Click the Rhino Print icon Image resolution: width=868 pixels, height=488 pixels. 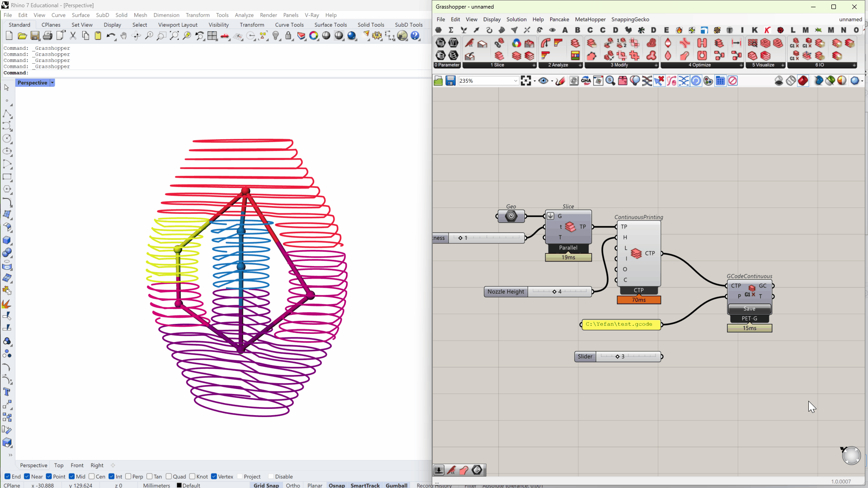tap(47, 36)
